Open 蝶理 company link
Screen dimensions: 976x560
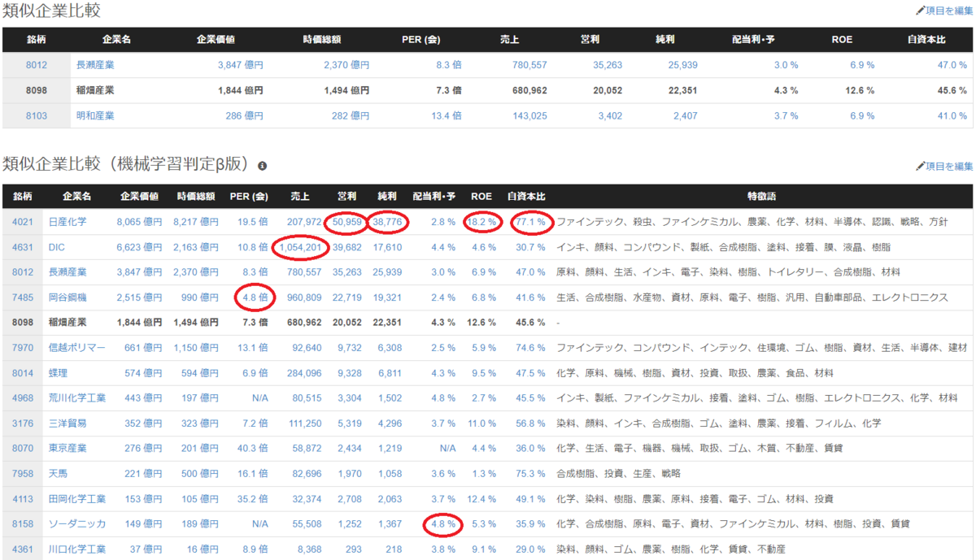(x=58, y=373)
